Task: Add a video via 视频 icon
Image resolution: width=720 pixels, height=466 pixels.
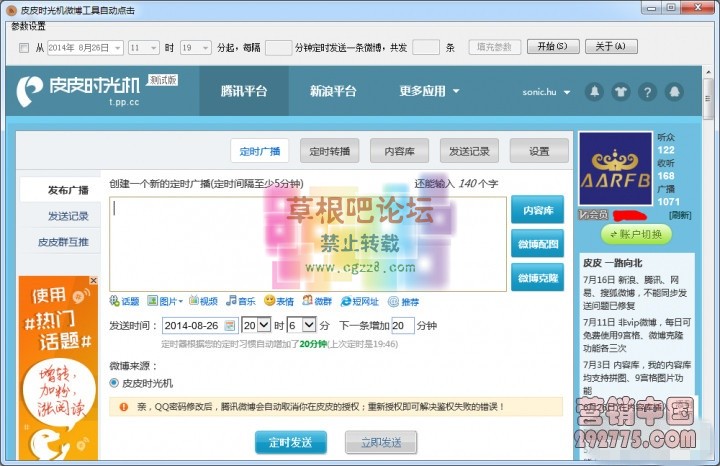Action: click(x=203, y=301)
